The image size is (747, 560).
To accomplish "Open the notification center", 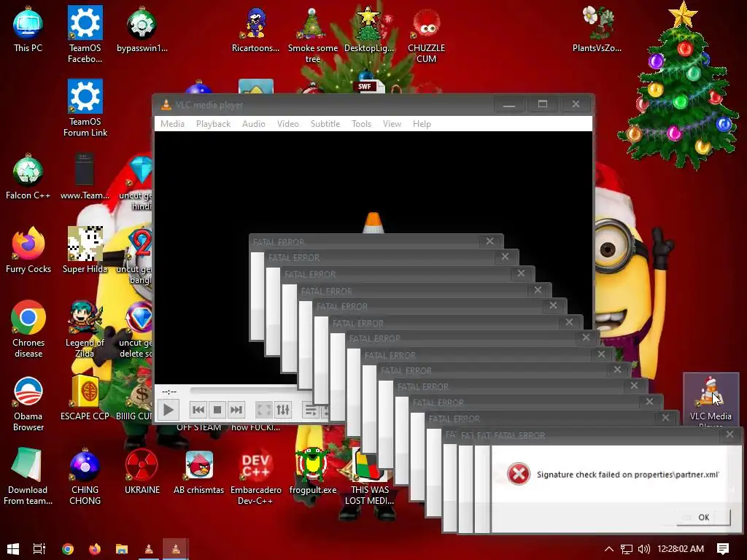I will click(x=723, y=548).
